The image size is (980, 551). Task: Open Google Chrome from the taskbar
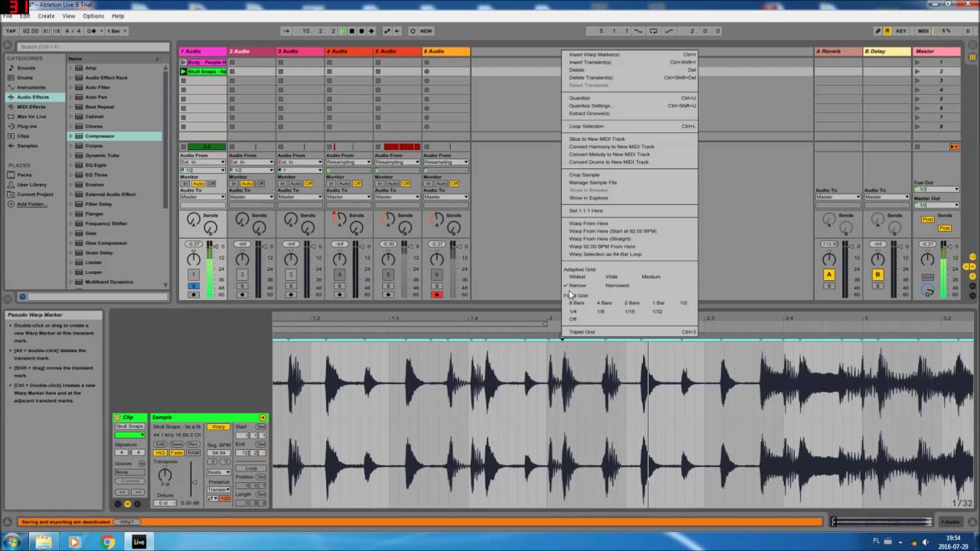click(108, 542)
